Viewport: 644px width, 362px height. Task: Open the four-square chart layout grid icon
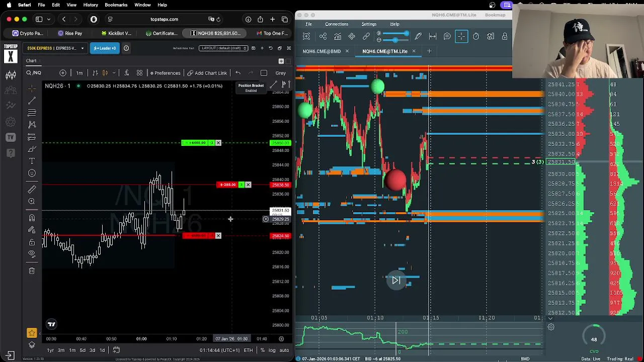pyautogui.click(x=139, y=73)
